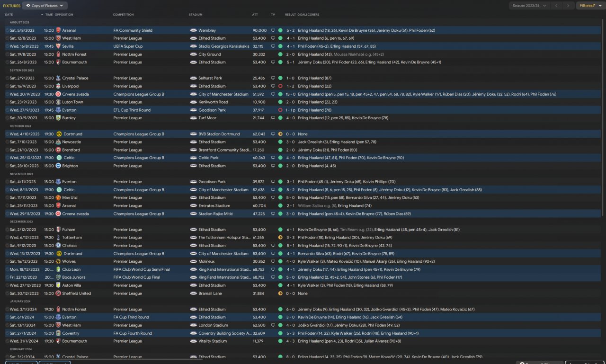
Task: Sort by the Opposition column header
Action: 64,15
